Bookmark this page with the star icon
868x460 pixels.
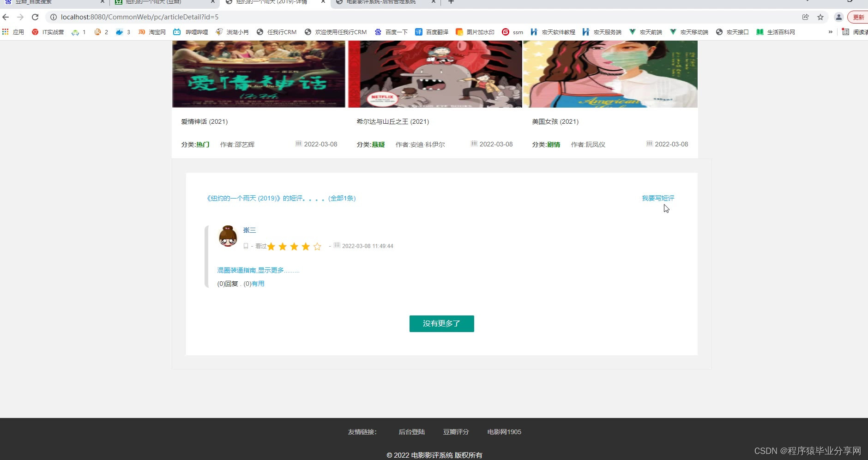(820, 17)
